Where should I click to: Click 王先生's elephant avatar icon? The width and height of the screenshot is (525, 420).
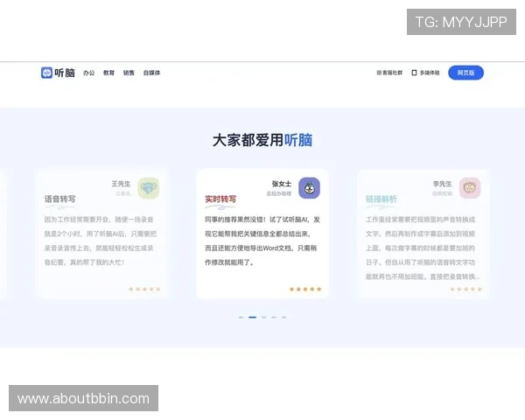point(149,188)
